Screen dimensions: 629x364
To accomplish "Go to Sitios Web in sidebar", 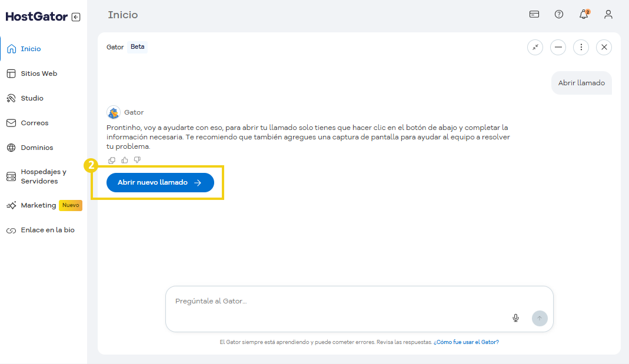I will point(39,74).
